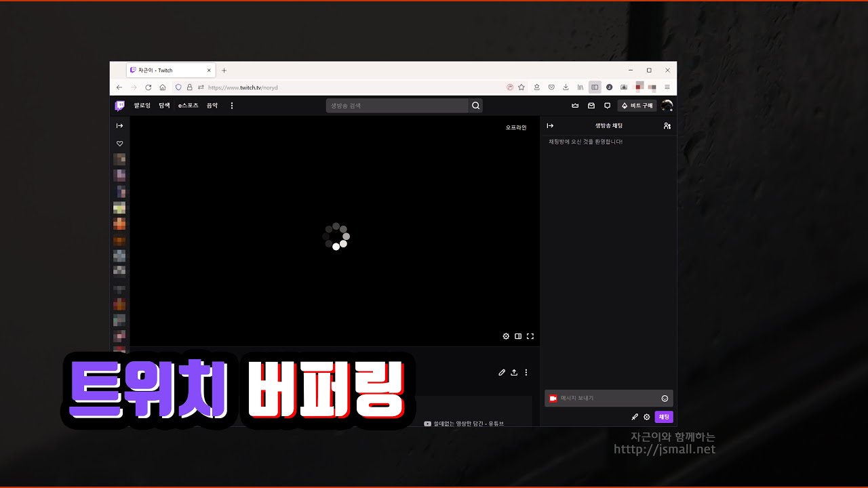Close the 자근이 - Twitch tab
The image size is (868, 488).
click(209, 70)
